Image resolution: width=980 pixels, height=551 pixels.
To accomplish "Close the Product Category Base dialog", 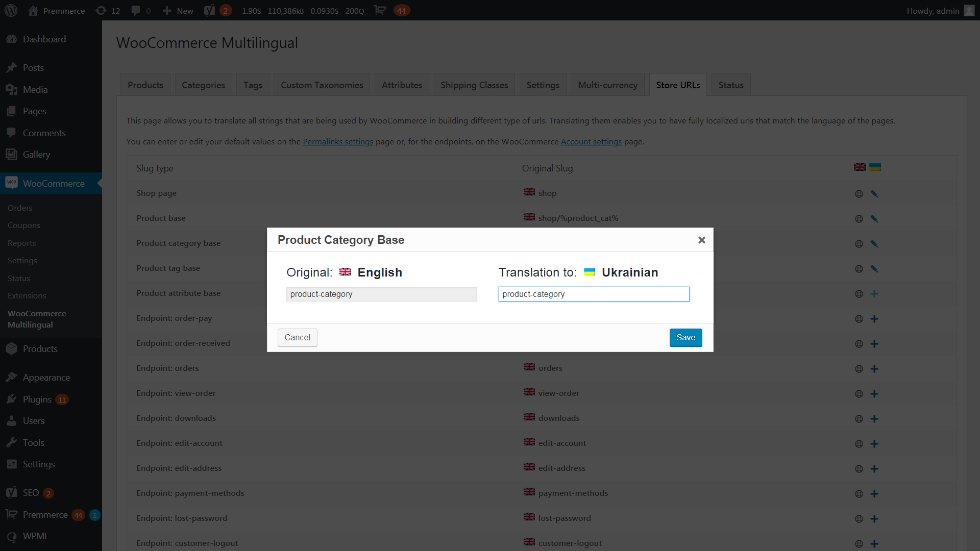I will [702, 240].
